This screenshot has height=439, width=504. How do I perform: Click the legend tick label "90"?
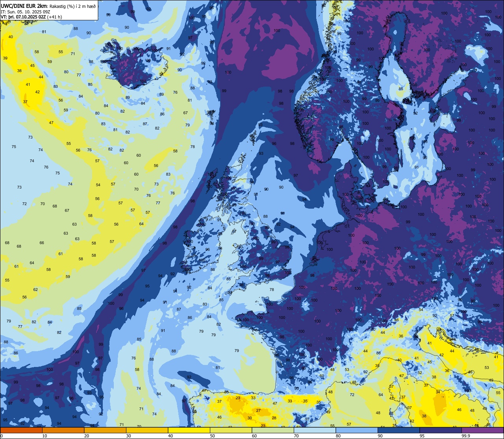point(380,436)
